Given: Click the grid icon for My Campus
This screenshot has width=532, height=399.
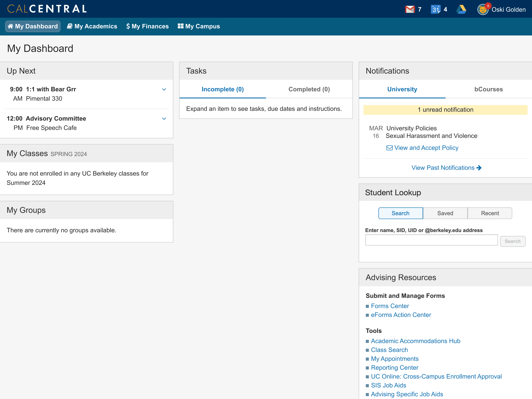Looking at the screenshot, I should pyautogui.click(x=180, y=26).
